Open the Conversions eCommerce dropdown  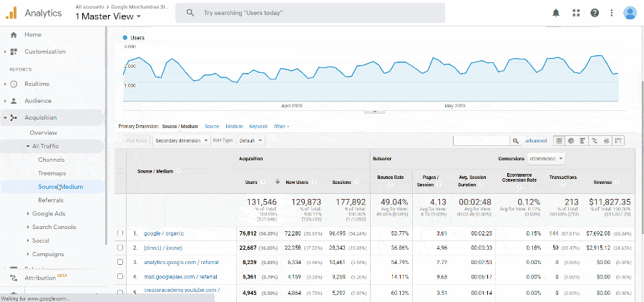tap(546, 159)
